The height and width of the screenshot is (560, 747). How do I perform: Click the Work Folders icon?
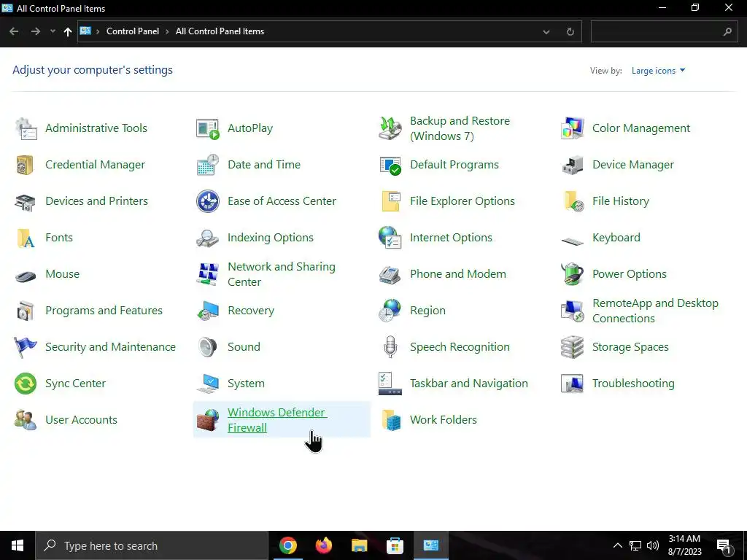coord(390,420)
